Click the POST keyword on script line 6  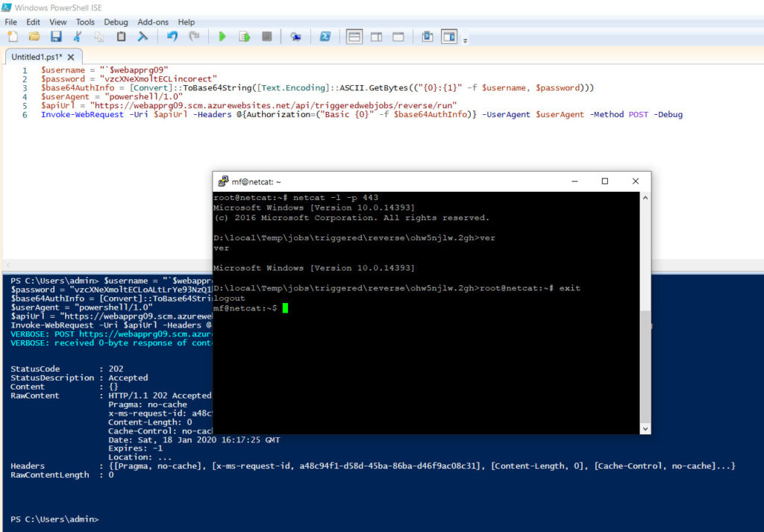(639, 114)
